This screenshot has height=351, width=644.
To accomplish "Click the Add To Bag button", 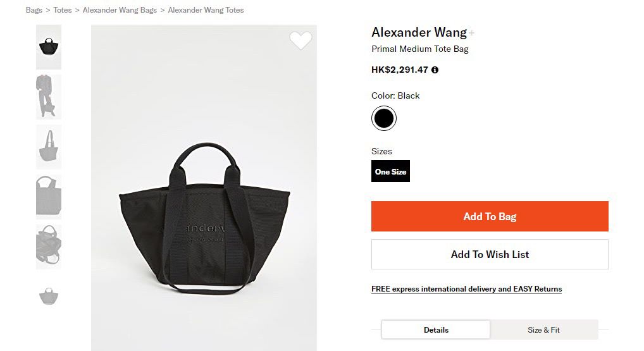I will click(x=490, y=216).
